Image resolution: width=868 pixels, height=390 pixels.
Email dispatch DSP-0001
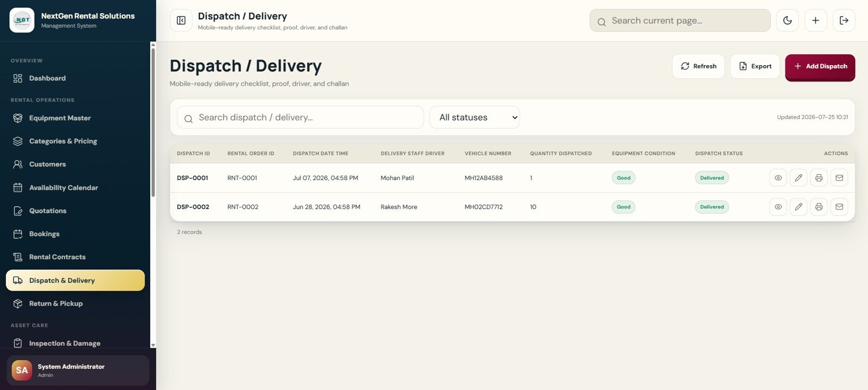839,178
